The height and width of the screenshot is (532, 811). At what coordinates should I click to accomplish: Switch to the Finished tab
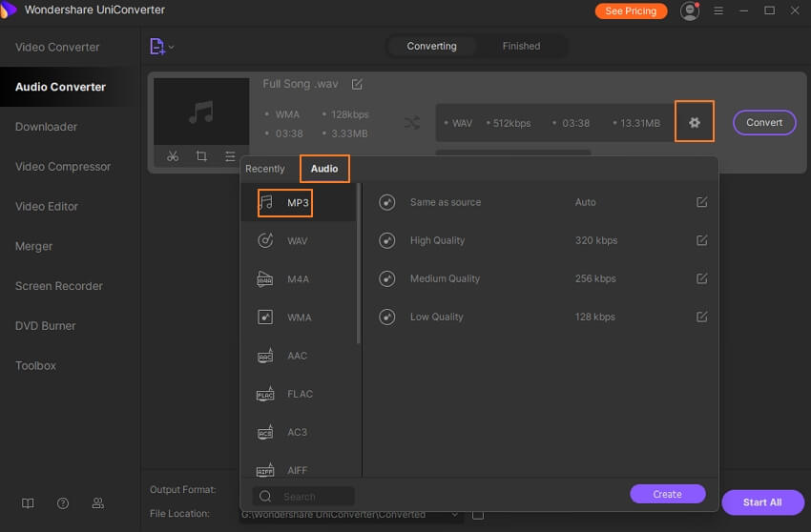coord(521,46)
